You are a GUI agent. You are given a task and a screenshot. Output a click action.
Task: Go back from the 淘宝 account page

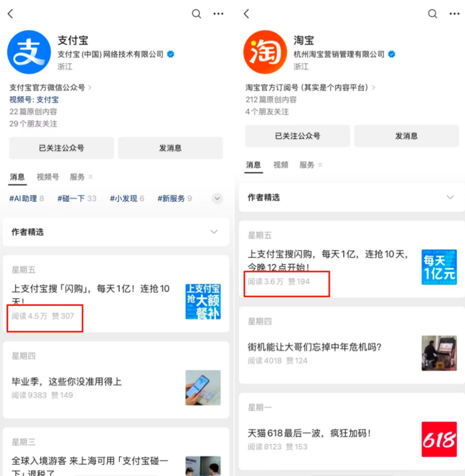point(247,14)
